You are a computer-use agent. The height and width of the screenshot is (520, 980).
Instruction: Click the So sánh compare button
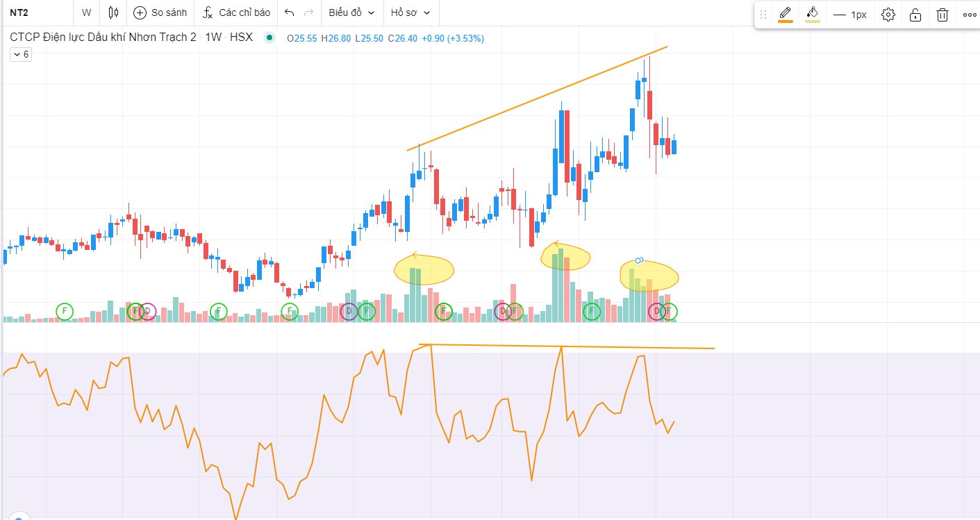160,12
